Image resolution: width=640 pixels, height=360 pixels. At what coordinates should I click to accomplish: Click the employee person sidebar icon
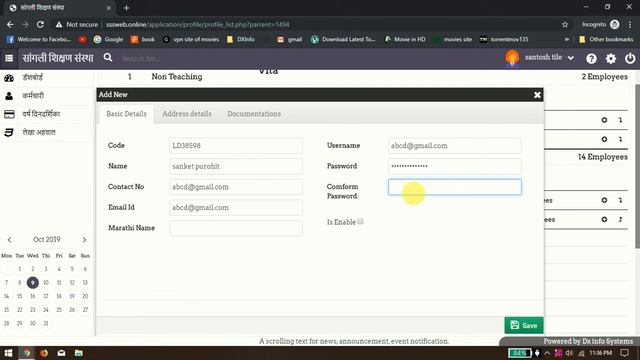[x=9, y=96]
